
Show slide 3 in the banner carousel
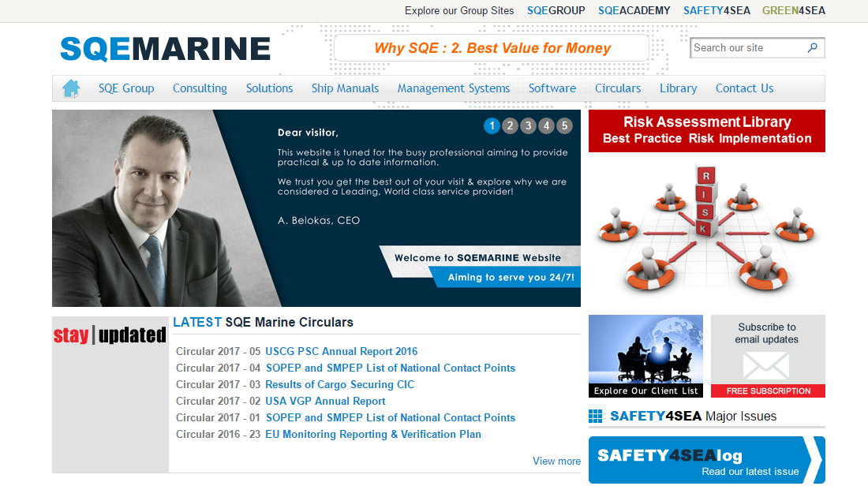click(x=528, y=125)
